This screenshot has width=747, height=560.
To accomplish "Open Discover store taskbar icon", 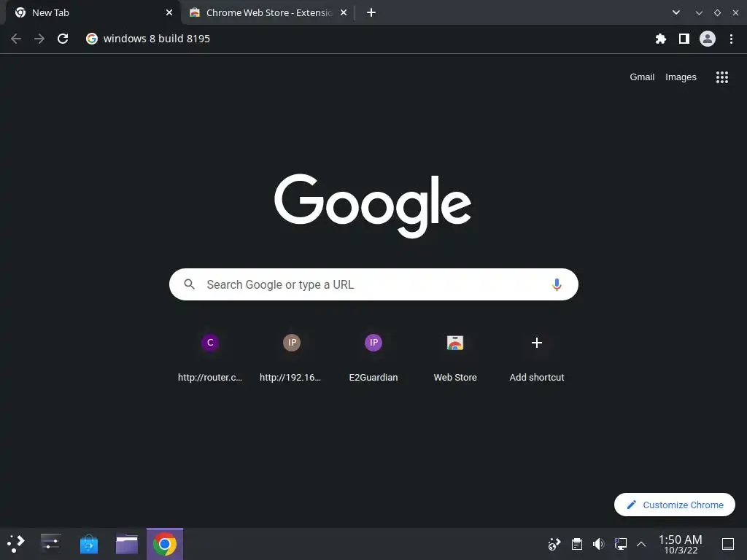I will pos(88,544).
